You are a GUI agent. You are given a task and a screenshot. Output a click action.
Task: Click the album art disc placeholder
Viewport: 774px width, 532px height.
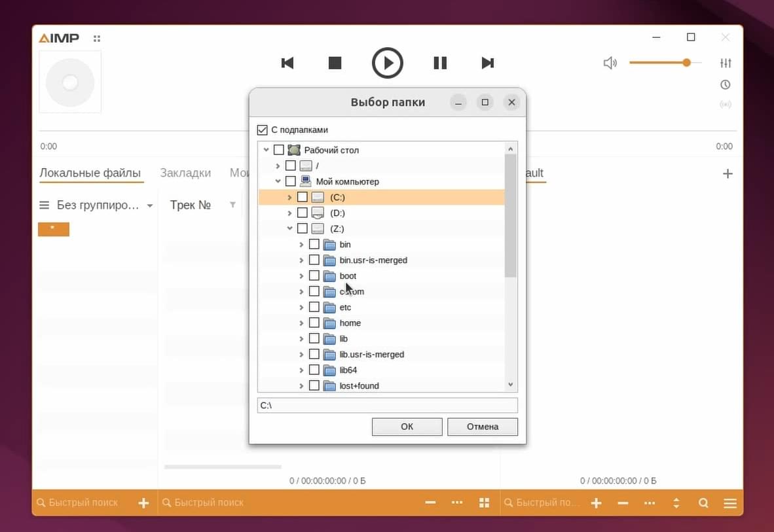tap(70, 82)
